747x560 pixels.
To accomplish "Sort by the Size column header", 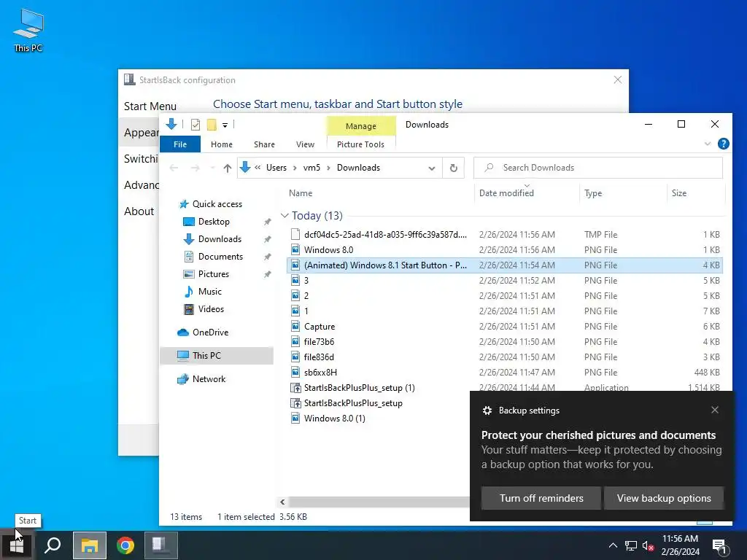I will 679,193.
